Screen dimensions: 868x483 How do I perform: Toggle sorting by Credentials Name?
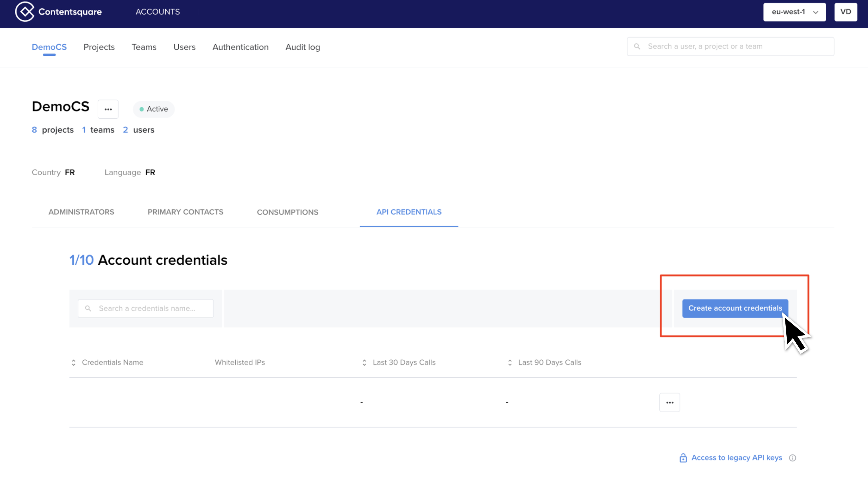[74, 363]
